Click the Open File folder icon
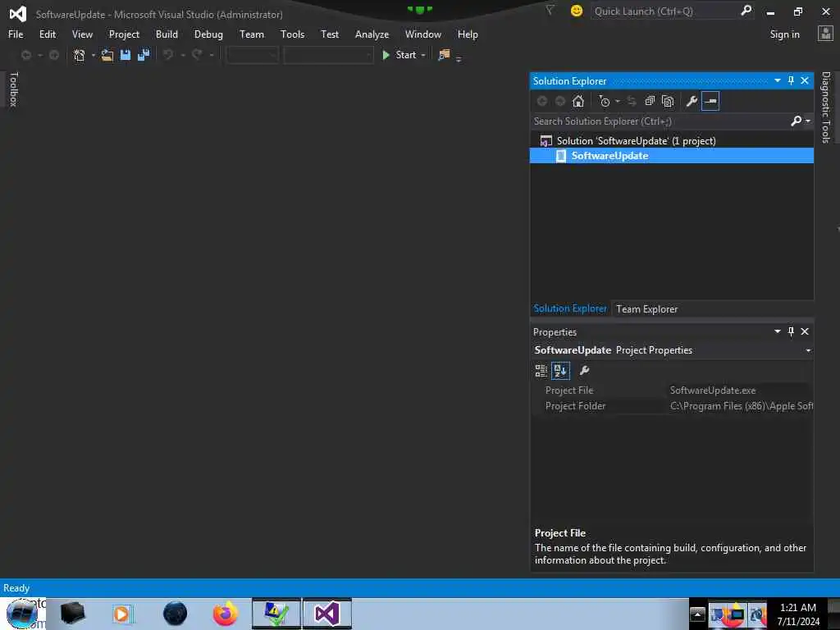This screenshot has height=630, width=840. [107, 55]
